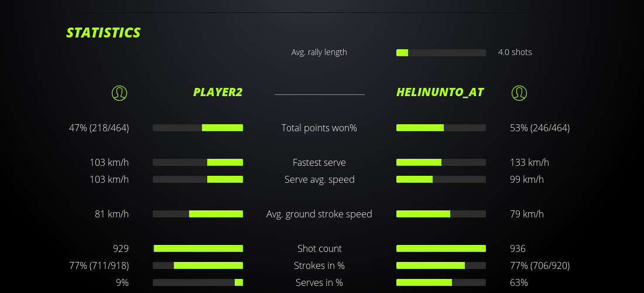Click the Avg. ground stroke speed label

tap(319, 214)
